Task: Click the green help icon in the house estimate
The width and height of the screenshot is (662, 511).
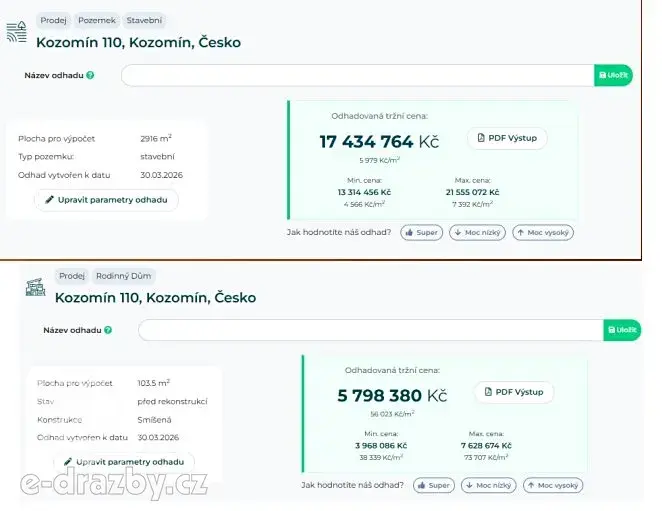Action: (108, 329)
